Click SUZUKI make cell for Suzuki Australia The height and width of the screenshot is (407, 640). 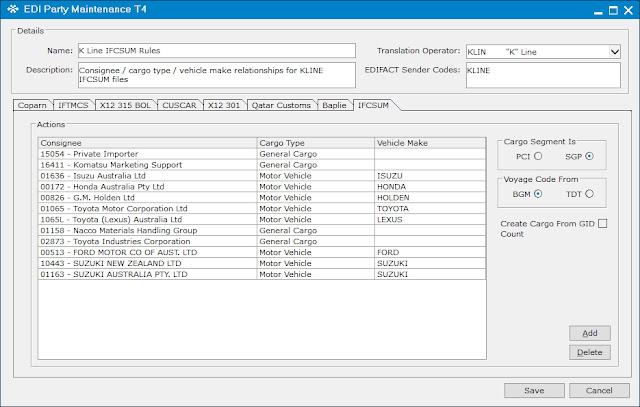coord(430,274)
